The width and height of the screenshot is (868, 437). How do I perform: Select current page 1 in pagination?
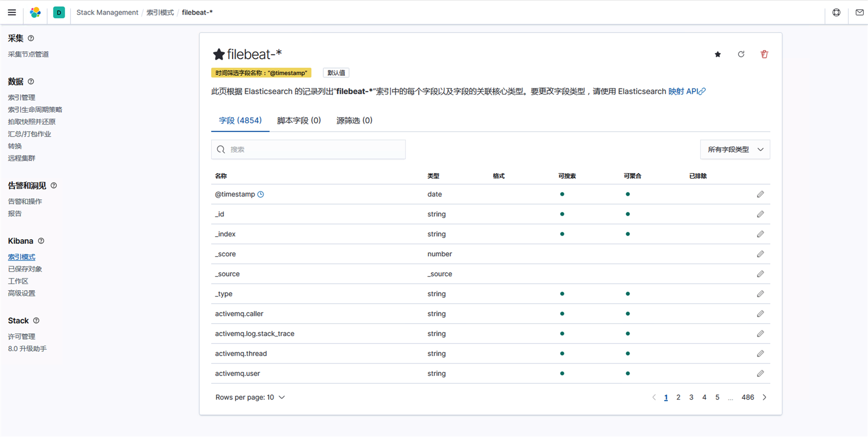click(666, 398)
